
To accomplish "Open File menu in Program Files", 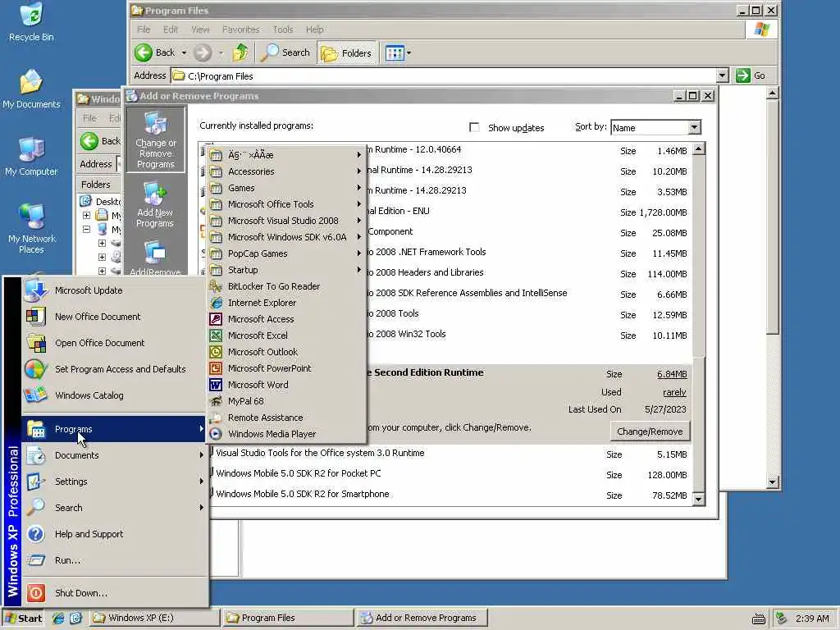I will point(144,30).
